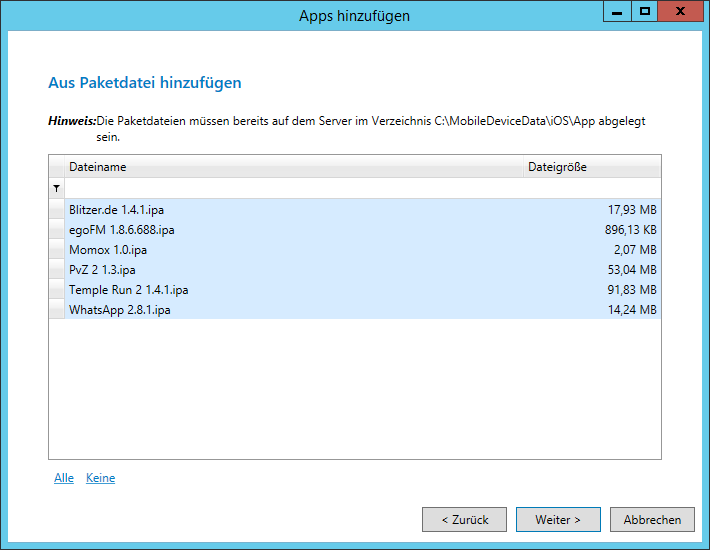Click the Dateiname filter input field
The height and width of the screenshot is (550, 710).
290,188
